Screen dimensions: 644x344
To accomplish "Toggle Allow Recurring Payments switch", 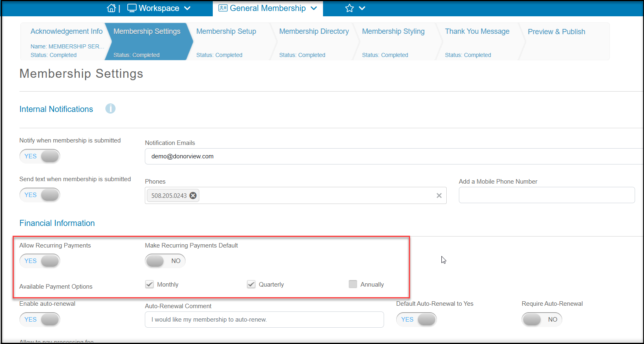I will (40, 261).
